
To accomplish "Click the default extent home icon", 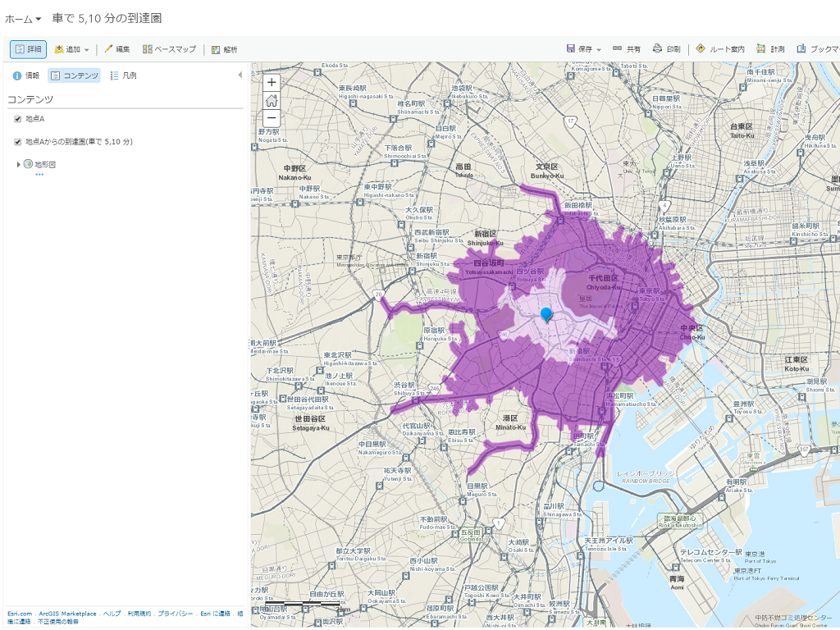I will point(272,100).
